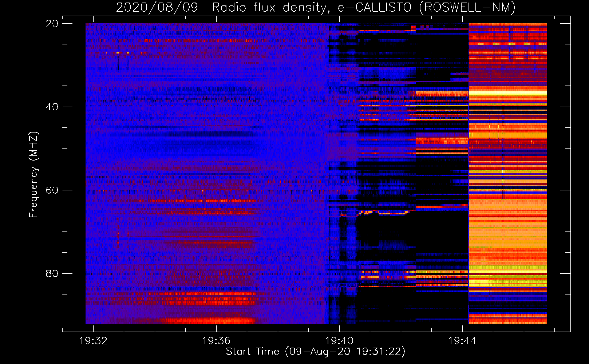The image size is (589, 364).
Task: Click the frequency tick label '60'
Action: 52,190
